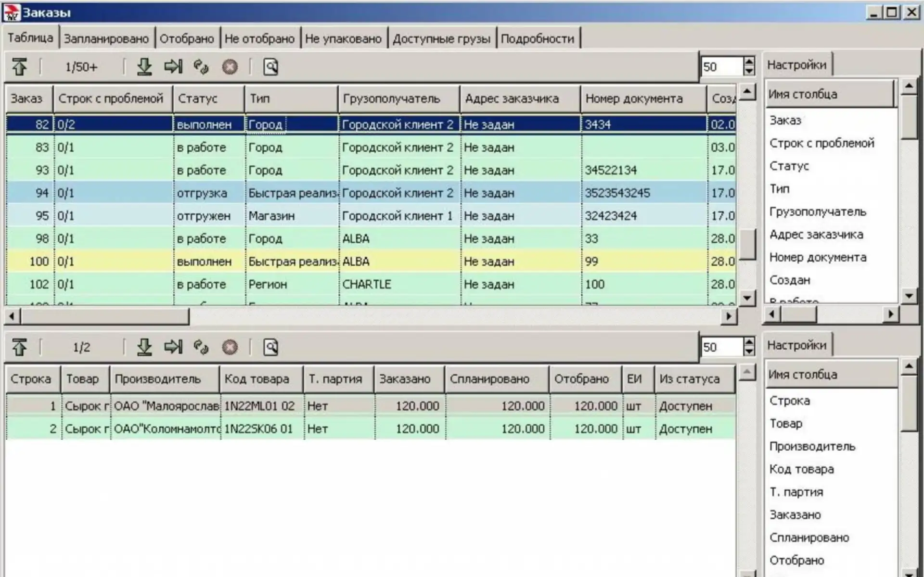Open search magnifier in orders toolbar
924x577 pixels.
point(270,66)
